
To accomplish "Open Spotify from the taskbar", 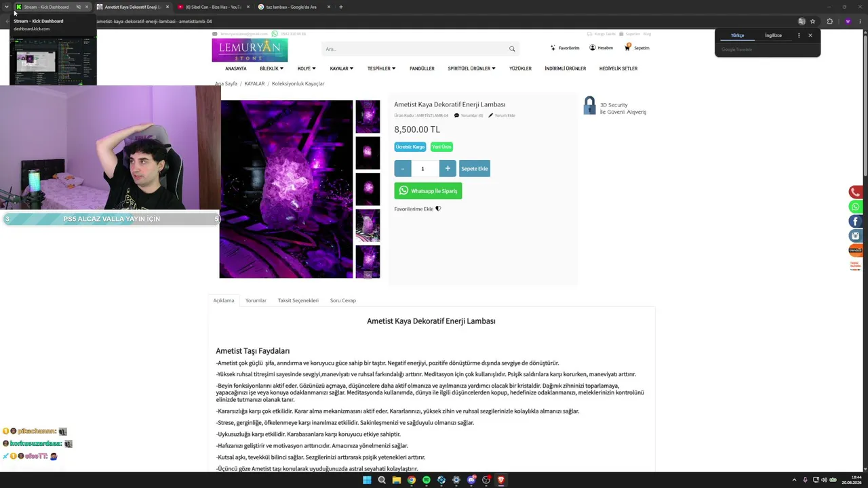I will point(427,480).
